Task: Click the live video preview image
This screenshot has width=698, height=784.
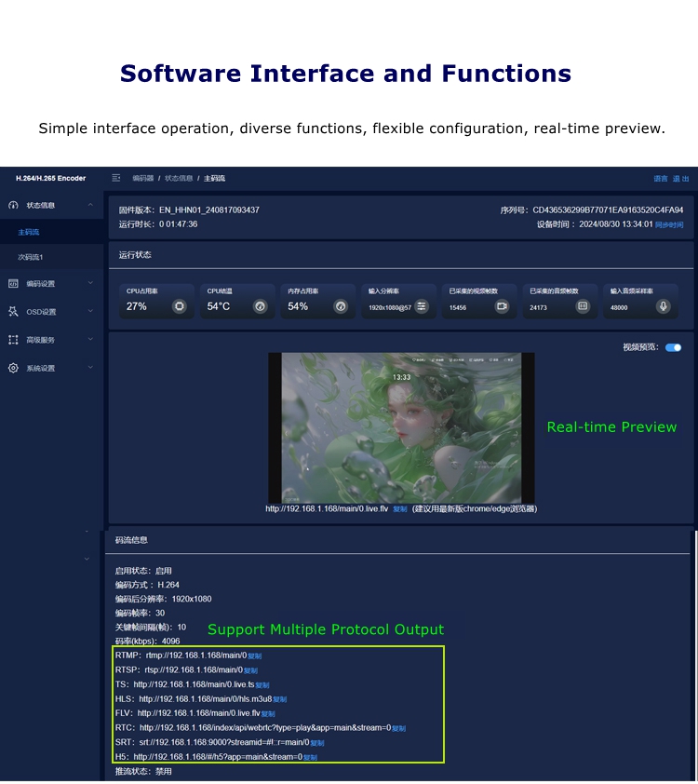Action: point(401,428)
